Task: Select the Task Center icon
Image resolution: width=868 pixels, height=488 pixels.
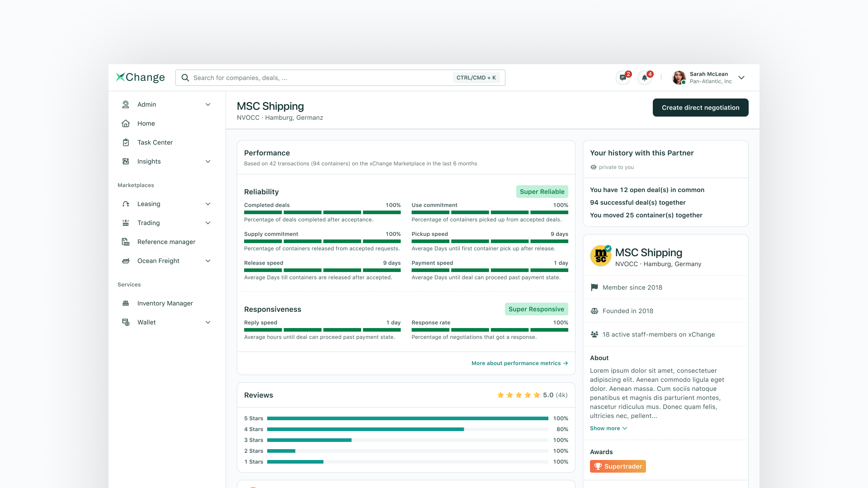Action: 126,142
